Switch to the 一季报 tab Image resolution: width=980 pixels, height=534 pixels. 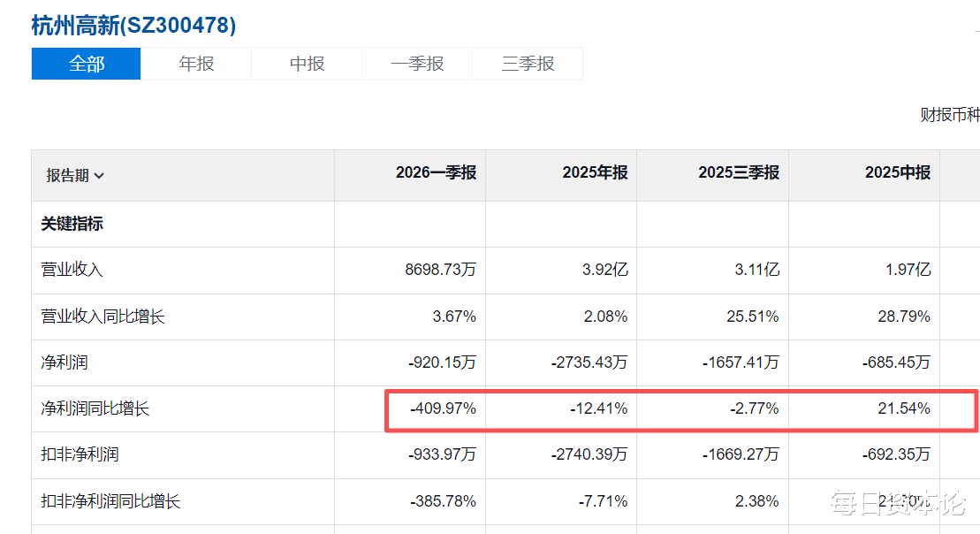pos(417,64)
